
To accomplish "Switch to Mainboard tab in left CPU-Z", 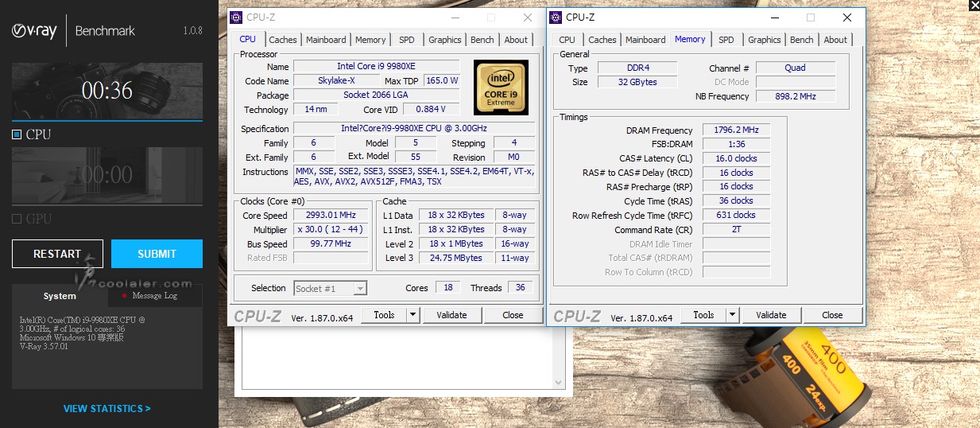I will 326,40.
